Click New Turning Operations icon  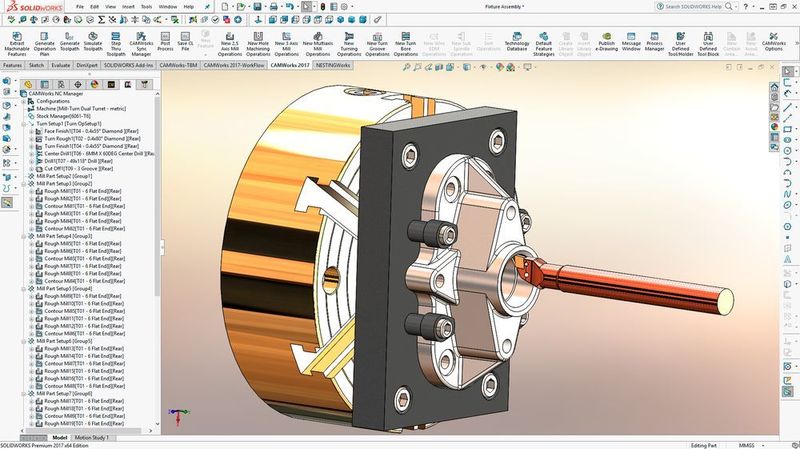coord(349,37)
